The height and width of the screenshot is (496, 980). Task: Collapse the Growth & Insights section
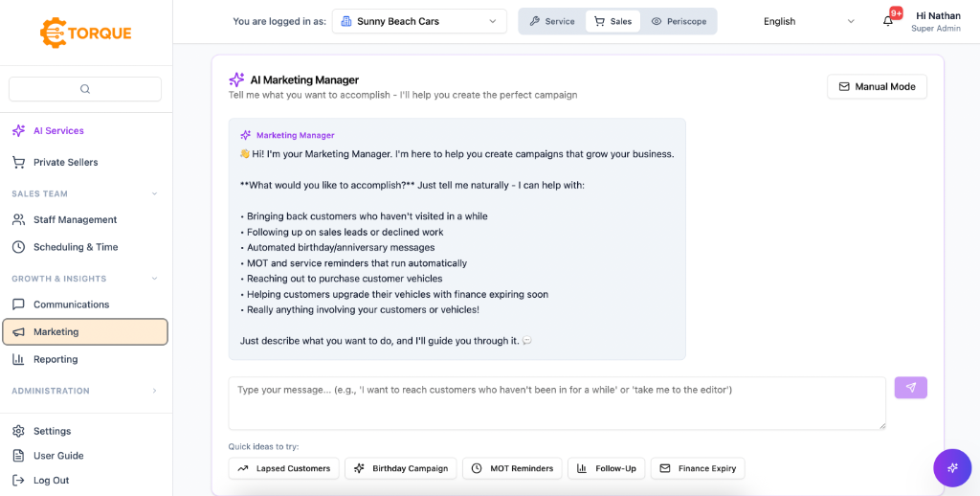coord(85,279)
